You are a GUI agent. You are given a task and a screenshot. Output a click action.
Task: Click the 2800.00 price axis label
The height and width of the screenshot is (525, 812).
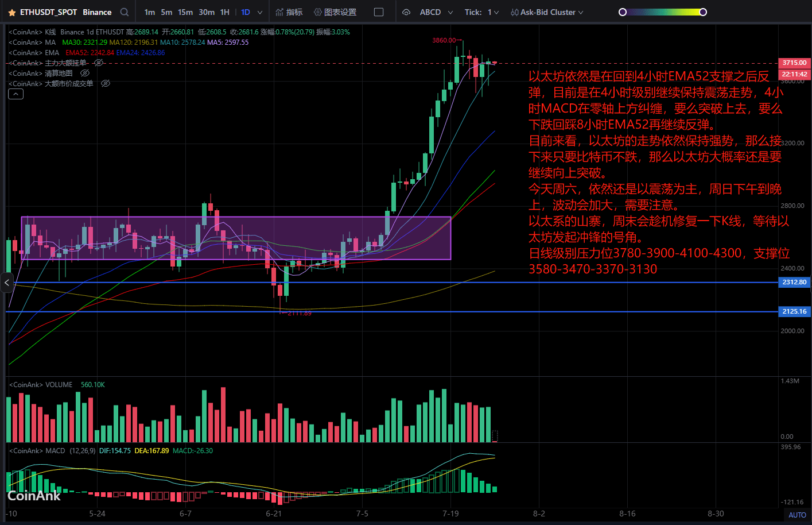[x=792, y=206]
